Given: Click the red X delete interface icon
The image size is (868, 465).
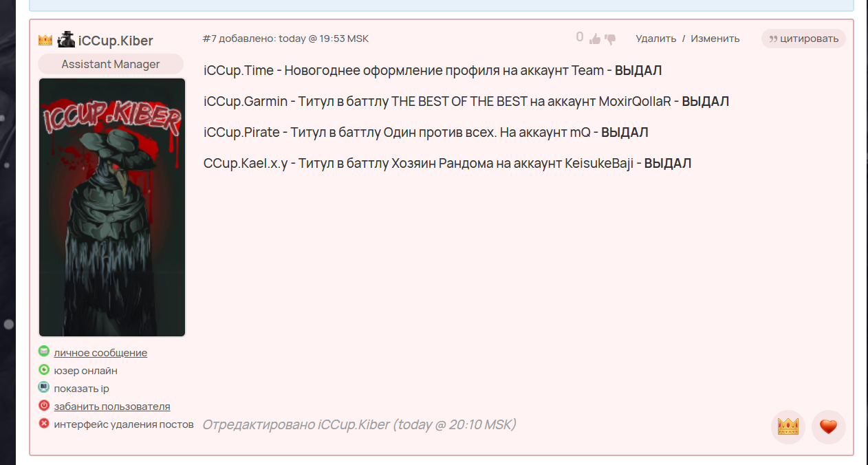Looking at the screenshot, I should [x=44, y=423].
